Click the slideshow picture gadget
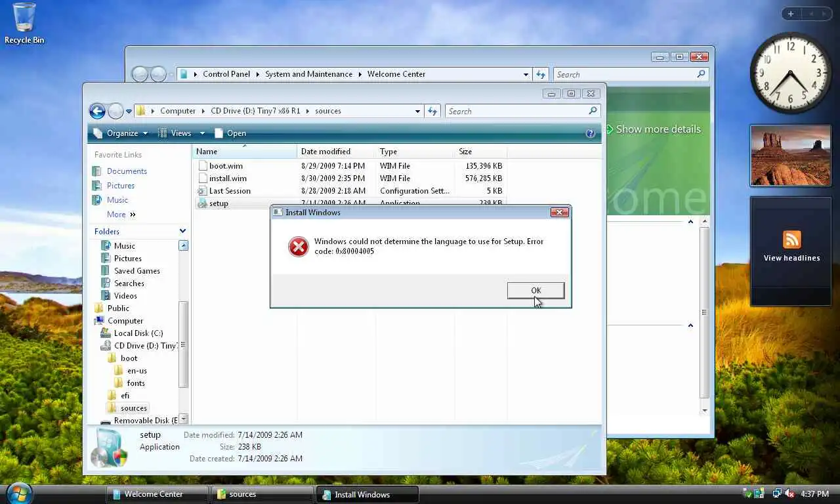 (790, 156)
